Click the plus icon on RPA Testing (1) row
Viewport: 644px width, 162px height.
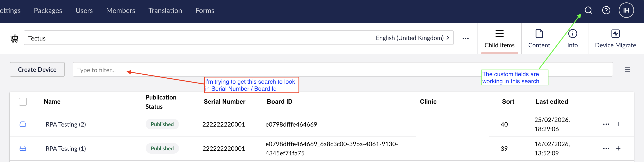pos(618,149)
